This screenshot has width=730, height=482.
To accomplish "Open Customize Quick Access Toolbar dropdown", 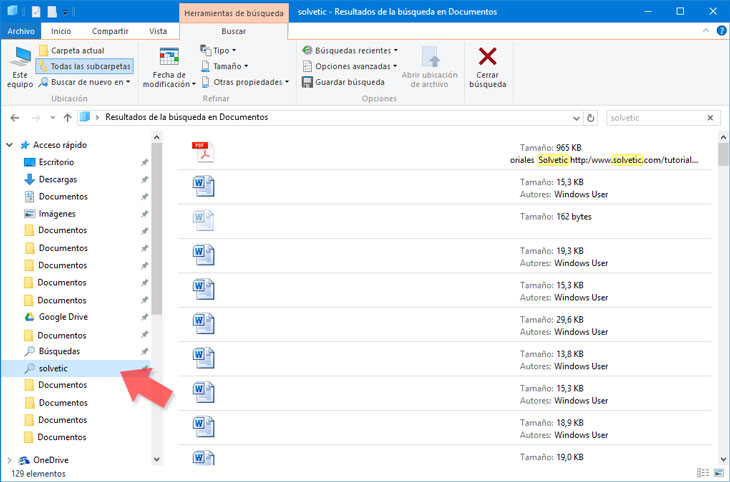I will pos(65,12).
